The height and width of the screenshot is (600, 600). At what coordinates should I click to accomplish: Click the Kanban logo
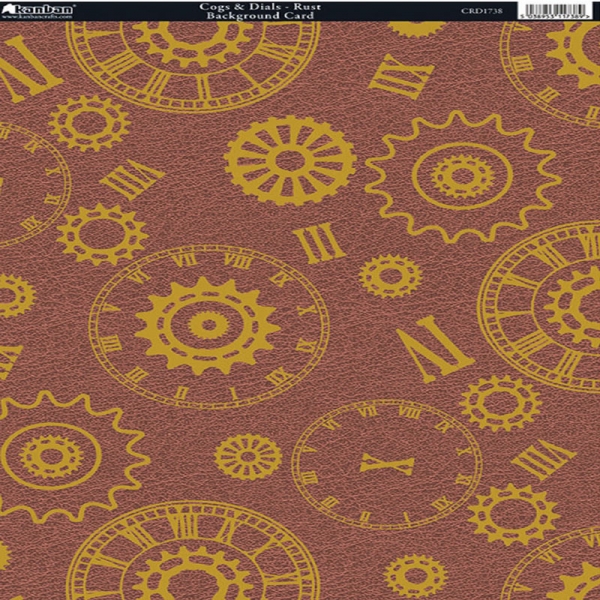coord(37,8)
